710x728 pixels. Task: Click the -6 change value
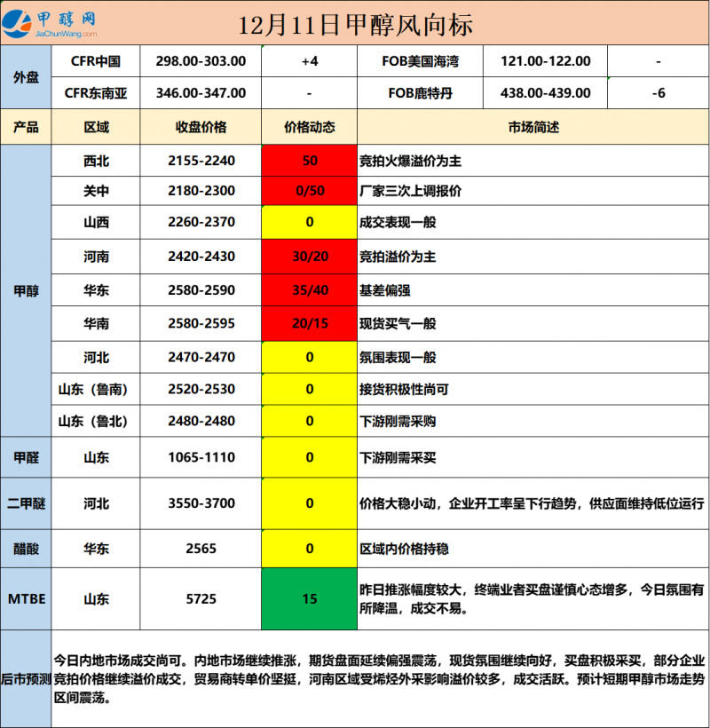click(659, 93)
